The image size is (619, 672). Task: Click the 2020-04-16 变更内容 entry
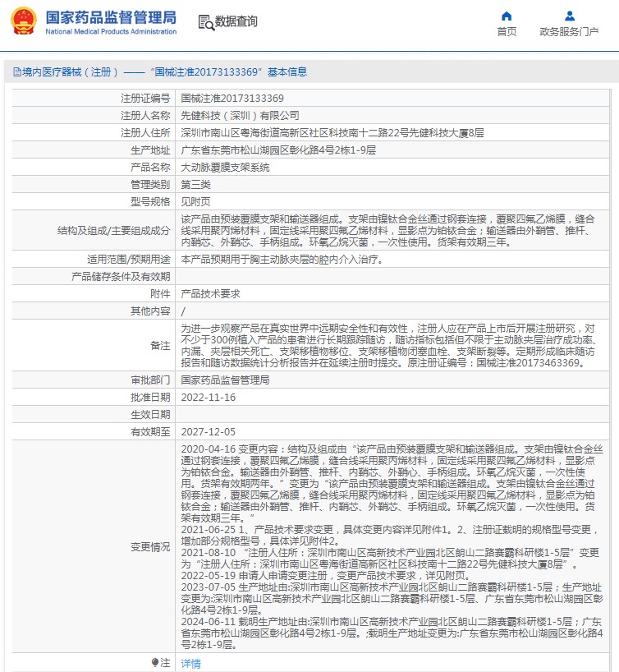point(392,484)
